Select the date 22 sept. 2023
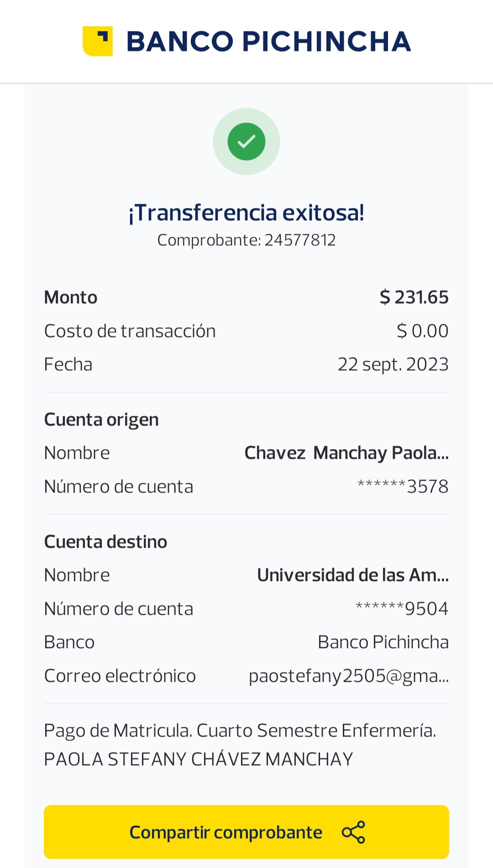Screen dimensions: 493x868 point(393,364)
